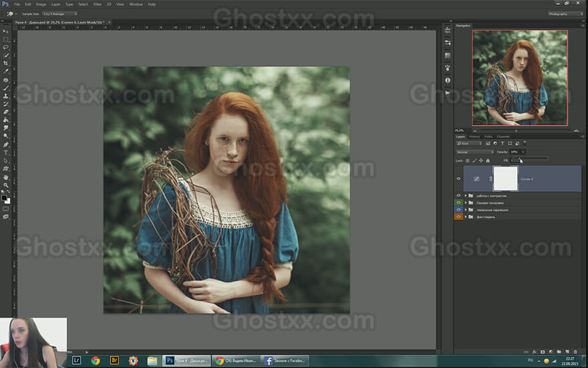Toggle lock transparent pixels
Image resolution: width=588 pixels, height=368 pixels.
click(468, 161)
